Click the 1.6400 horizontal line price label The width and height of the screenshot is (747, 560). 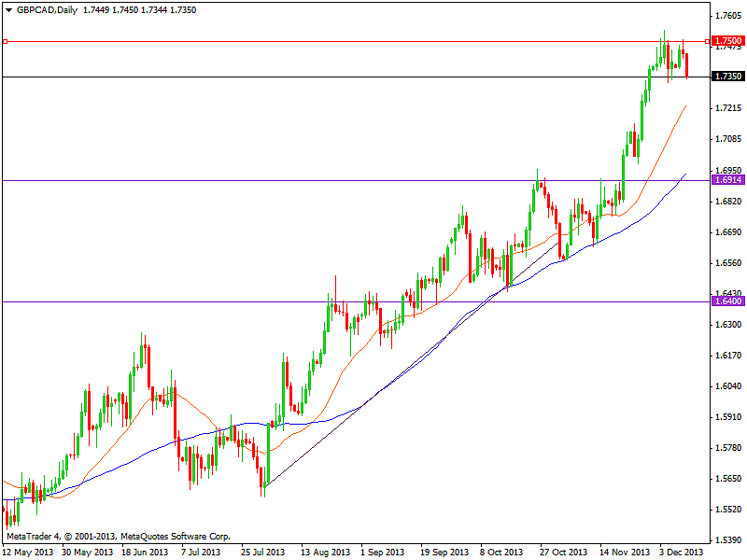pos(727,301)
